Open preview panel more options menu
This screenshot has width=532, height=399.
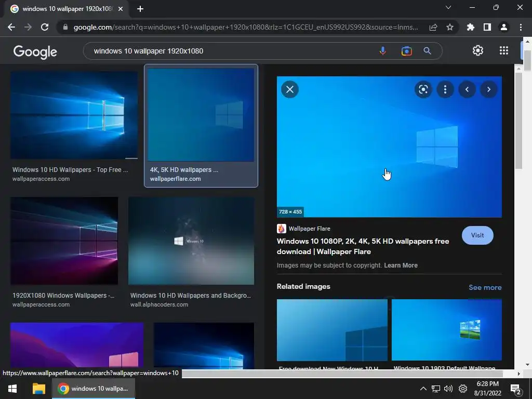click(x=445, y=89)
